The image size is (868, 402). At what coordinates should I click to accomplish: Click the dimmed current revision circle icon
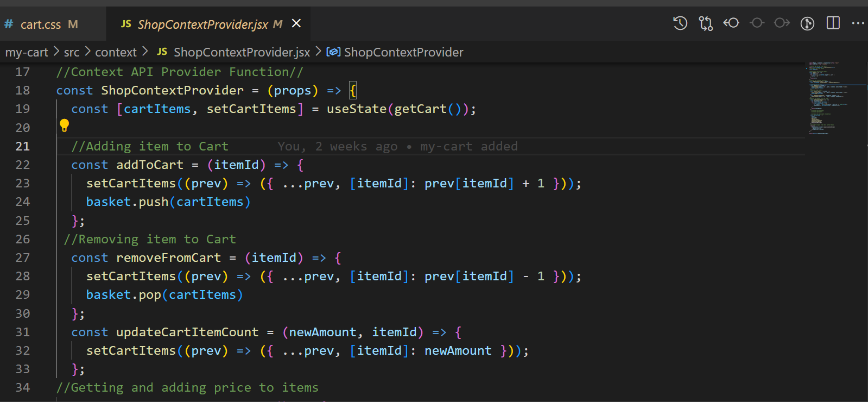click(757, 23)
